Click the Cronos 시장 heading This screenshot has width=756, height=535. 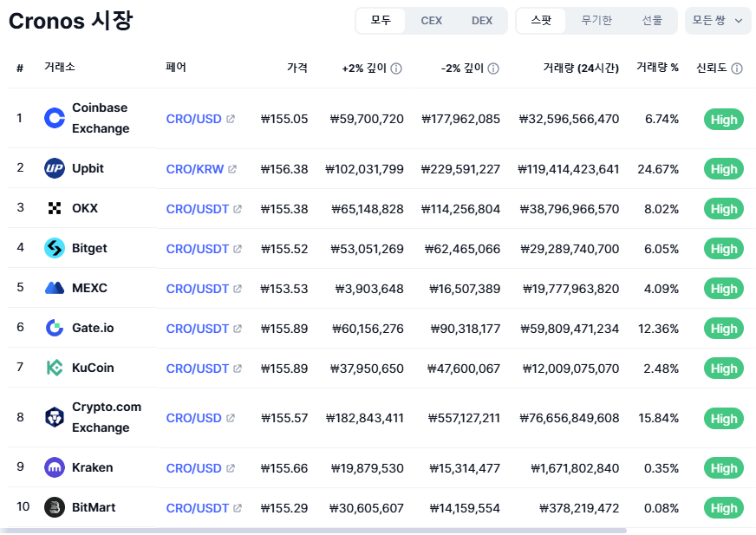pyautogui.click(x=70, y=21)
